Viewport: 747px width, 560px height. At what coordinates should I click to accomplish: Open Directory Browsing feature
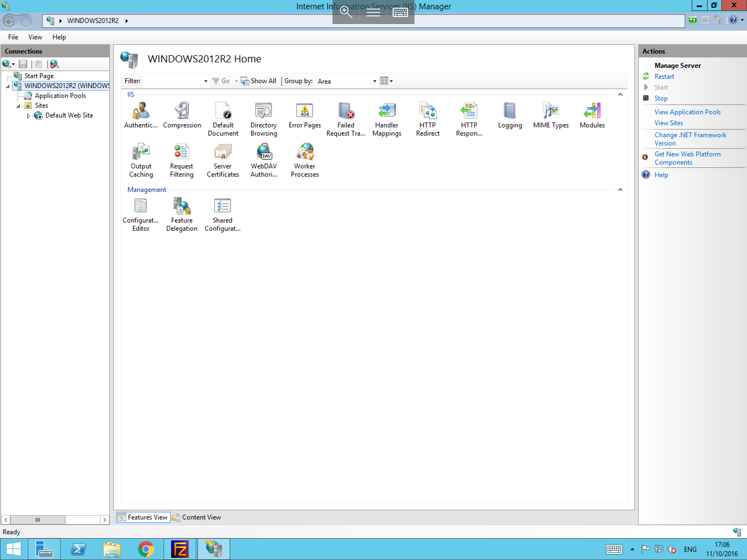click(x=263, y=119)
